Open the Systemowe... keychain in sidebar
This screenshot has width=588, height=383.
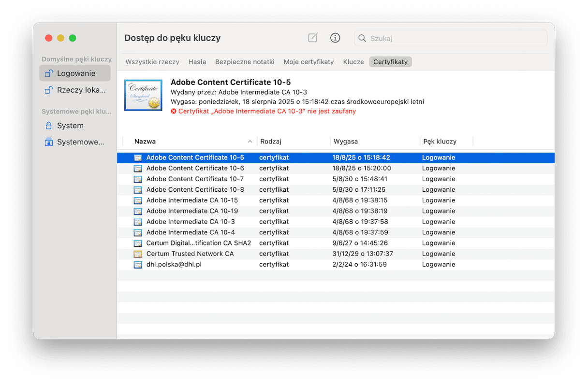coord(75,142)
